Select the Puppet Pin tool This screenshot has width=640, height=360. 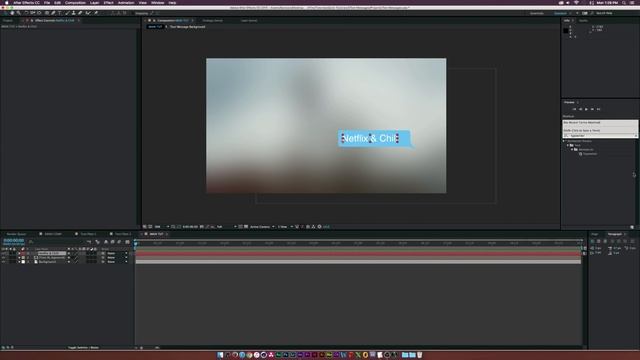pos(96,13)
